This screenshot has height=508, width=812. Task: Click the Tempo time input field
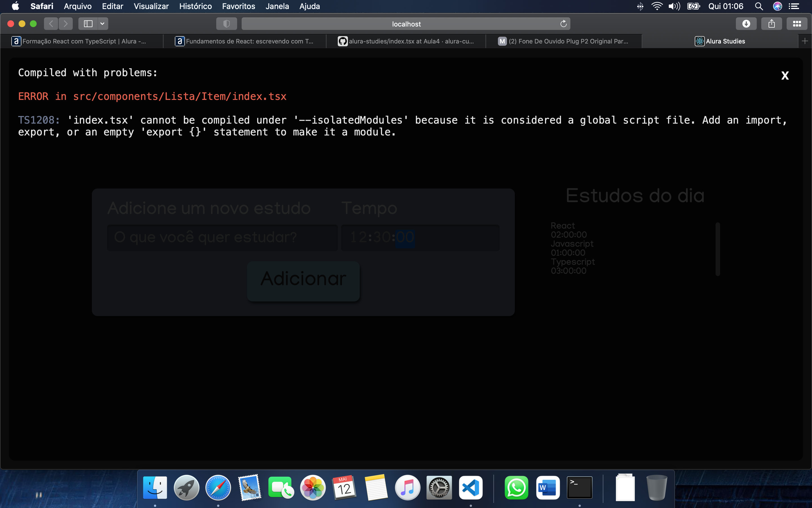tap(420, 238)
